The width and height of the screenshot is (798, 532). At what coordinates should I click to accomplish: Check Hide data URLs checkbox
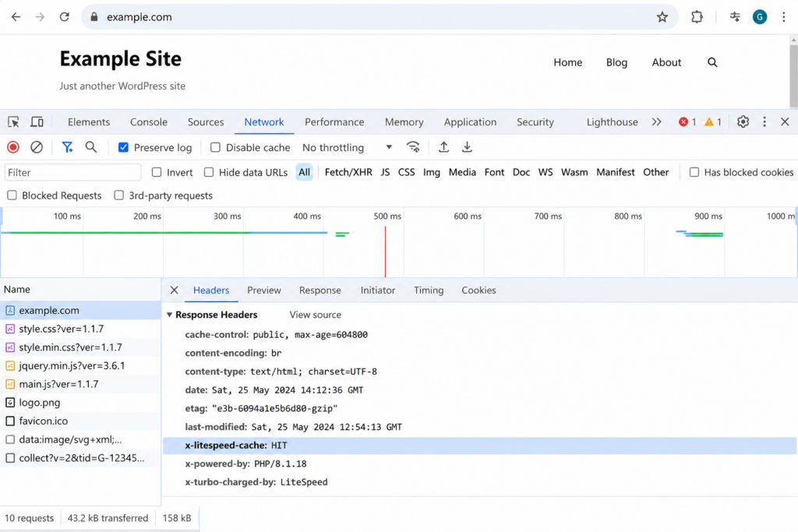coord(209,172)
